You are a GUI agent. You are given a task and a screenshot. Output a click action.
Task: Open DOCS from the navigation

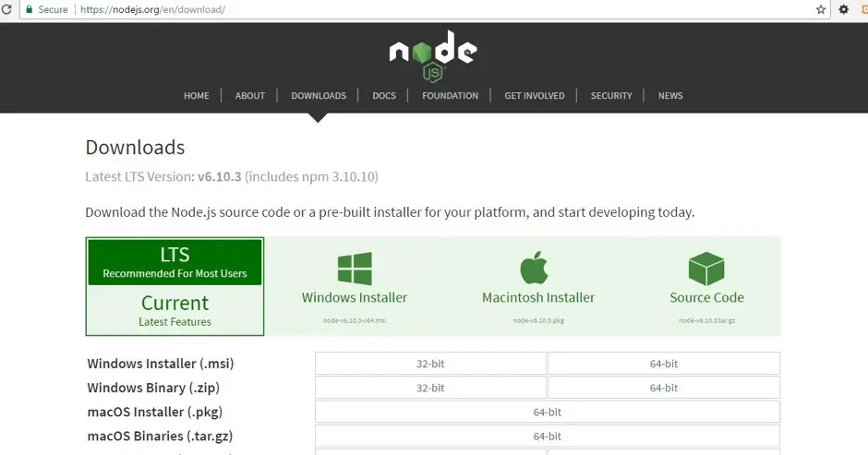pyautogui.click(x=384, y=96)
